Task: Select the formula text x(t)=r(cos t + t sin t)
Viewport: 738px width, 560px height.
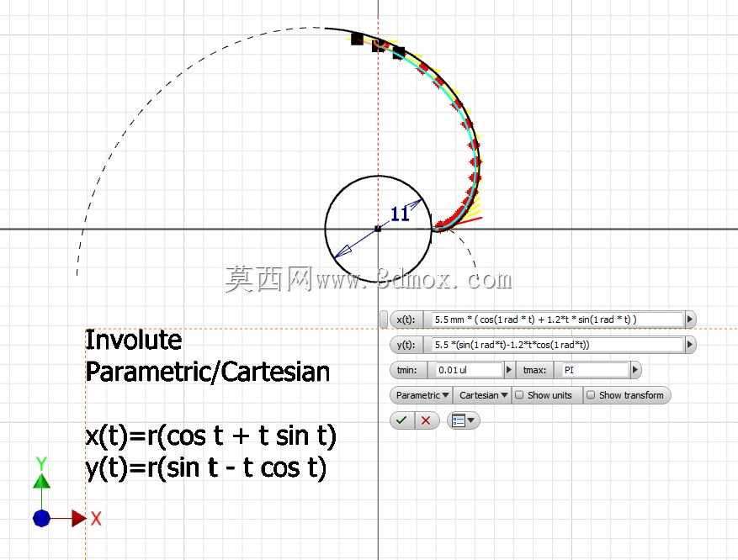Action: [211, 436]
